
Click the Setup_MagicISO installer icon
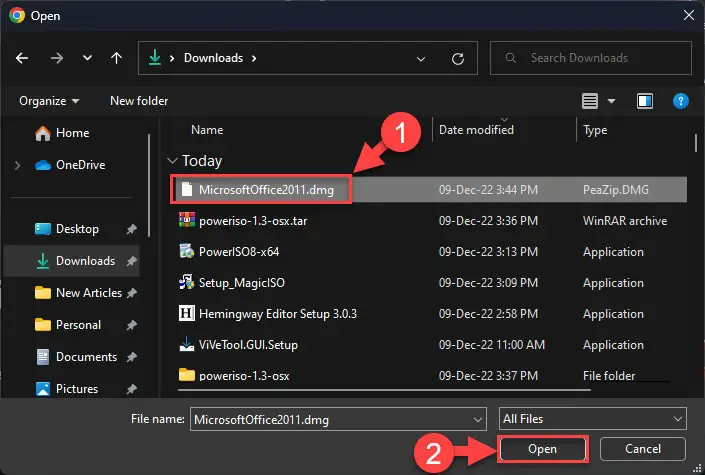(x=187, y=282)
